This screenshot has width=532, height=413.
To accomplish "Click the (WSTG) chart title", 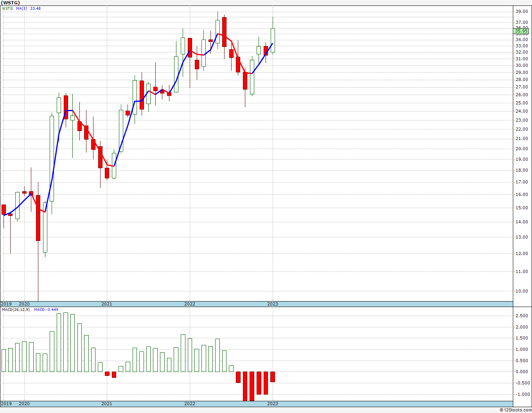I will coord(10,3).
